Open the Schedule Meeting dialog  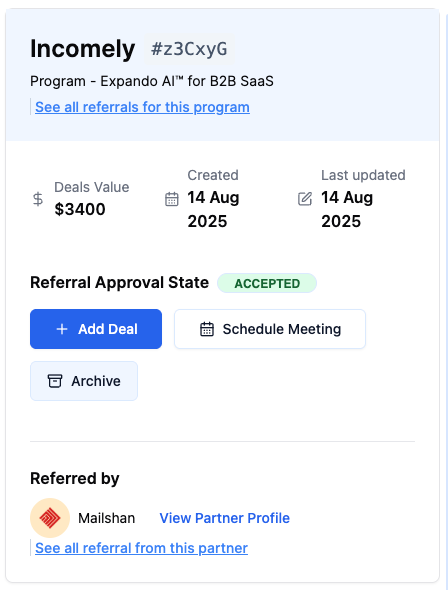pyautogui.click(x=270, y=329)
